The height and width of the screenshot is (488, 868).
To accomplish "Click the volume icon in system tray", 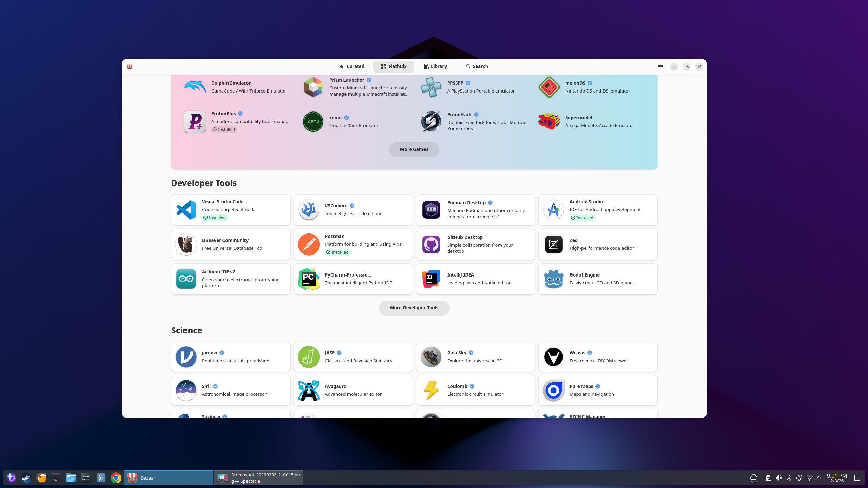I will (779, 478).
